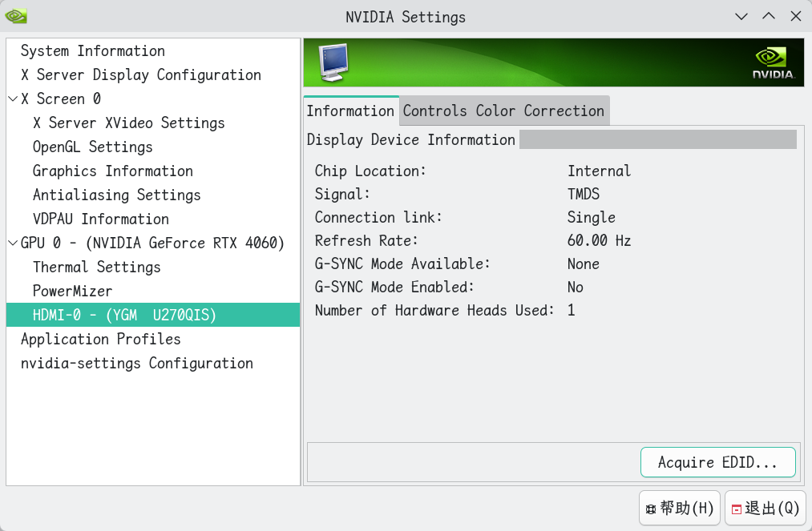Collapse the GPU 0 tree node
Screen dimensions: 812x531
(x=13, y=243)
